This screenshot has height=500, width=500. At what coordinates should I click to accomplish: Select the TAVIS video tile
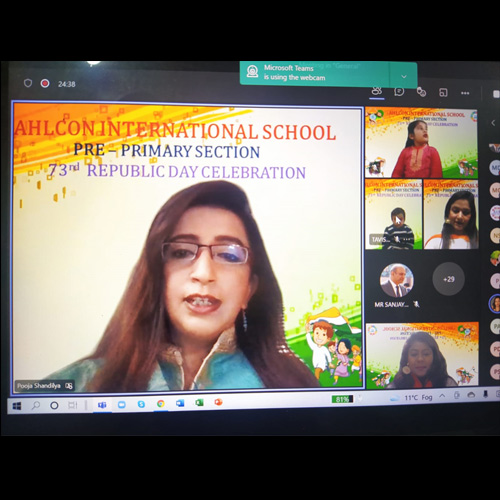click(x=394, y=214)
